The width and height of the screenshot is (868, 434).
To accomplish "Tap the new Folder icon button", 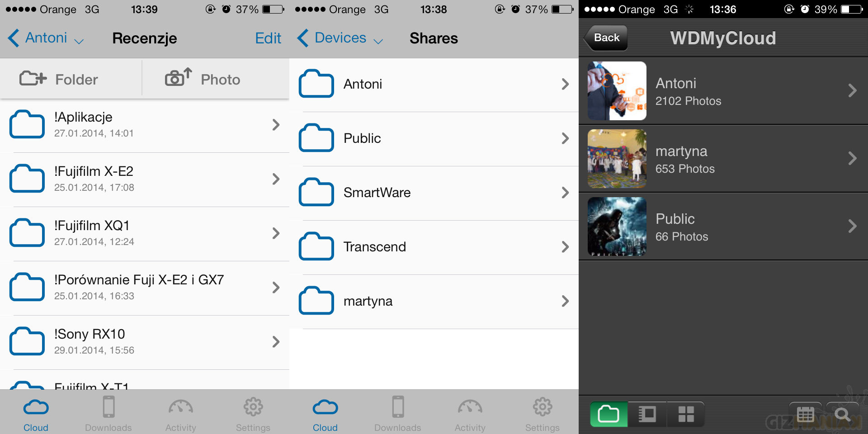I will click(33, 79).
